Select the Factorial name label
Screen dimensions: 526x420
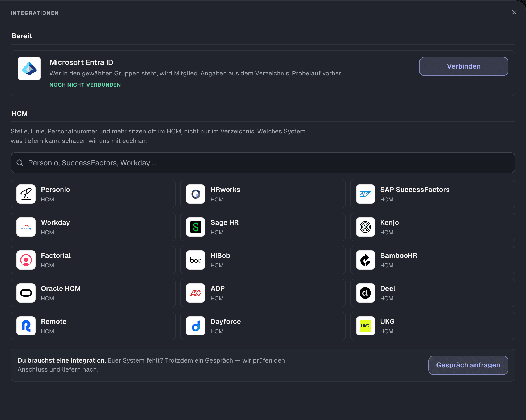click(x=56, y=255)
